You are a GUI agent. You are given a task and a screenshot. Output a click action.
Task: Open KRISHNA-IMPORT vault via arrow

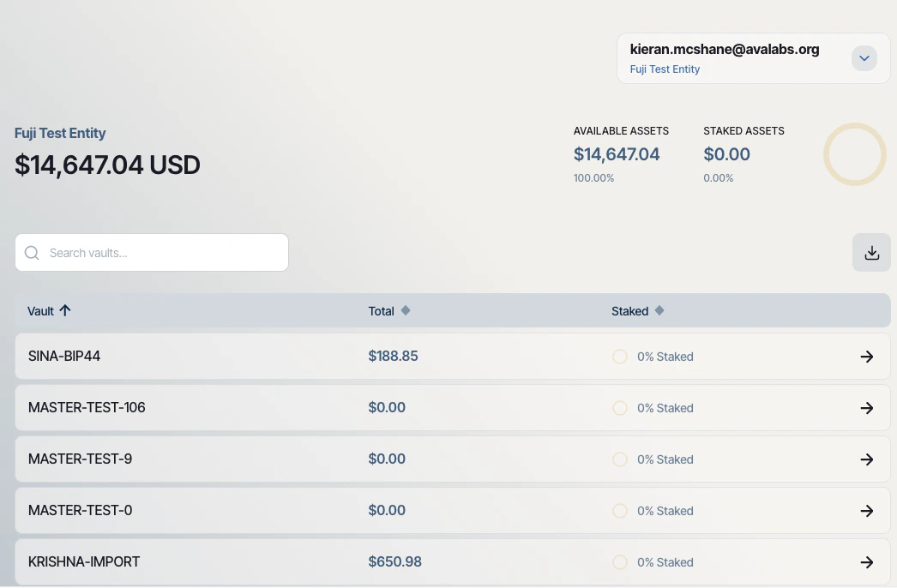click(x=867, y=562)
